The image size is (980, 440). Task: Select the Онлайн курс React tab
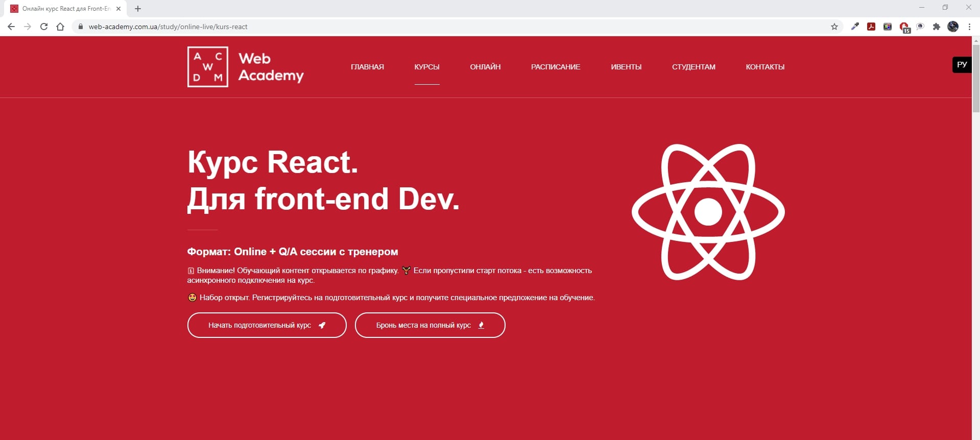pyautogui.click(x=65, y=9)
